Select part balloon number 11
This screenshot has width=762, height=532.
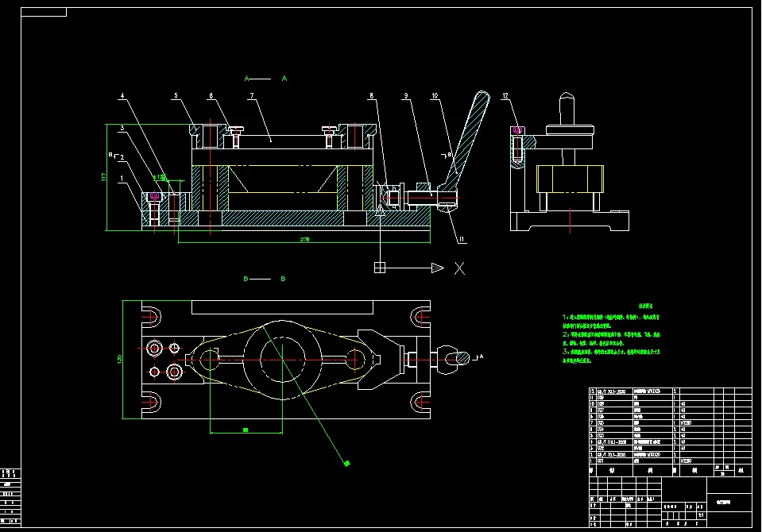click(x=462, y=239)
